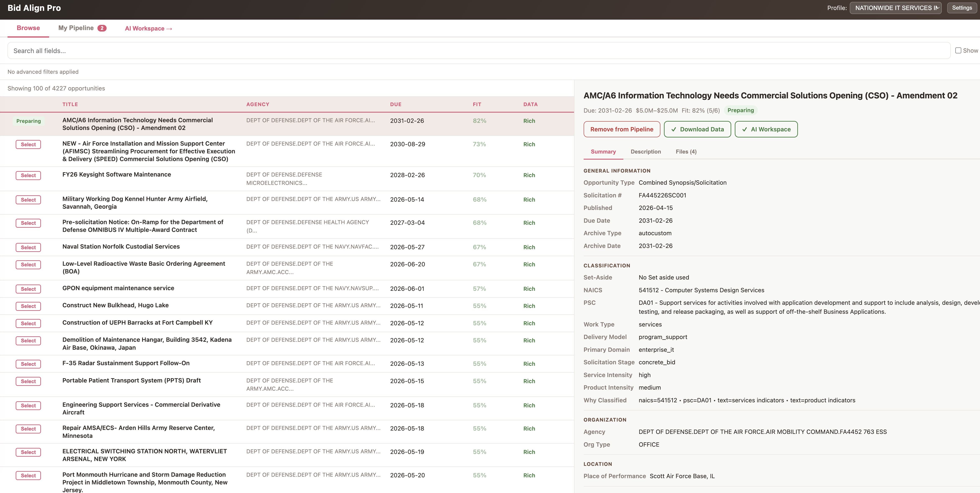Screen dimensions: 980x493
Task: Select Electrical Switching Station North Watervliet
Action: point(28,452)
